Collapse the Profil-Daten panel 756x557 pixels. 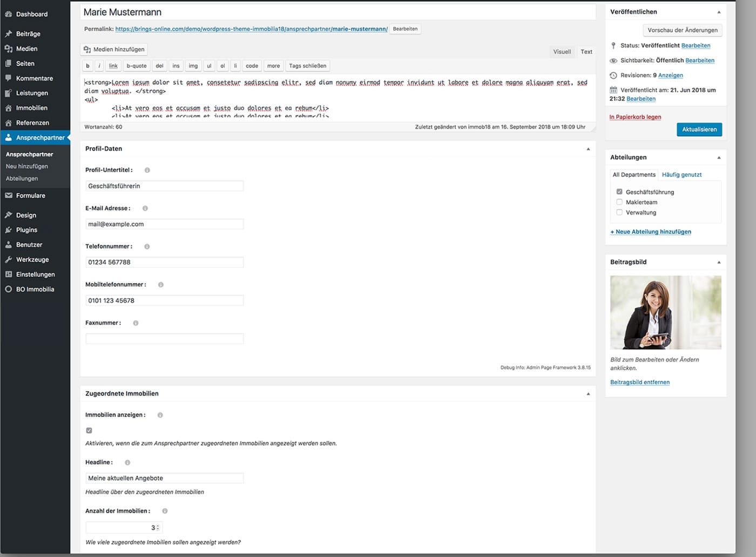pos(588,149)
